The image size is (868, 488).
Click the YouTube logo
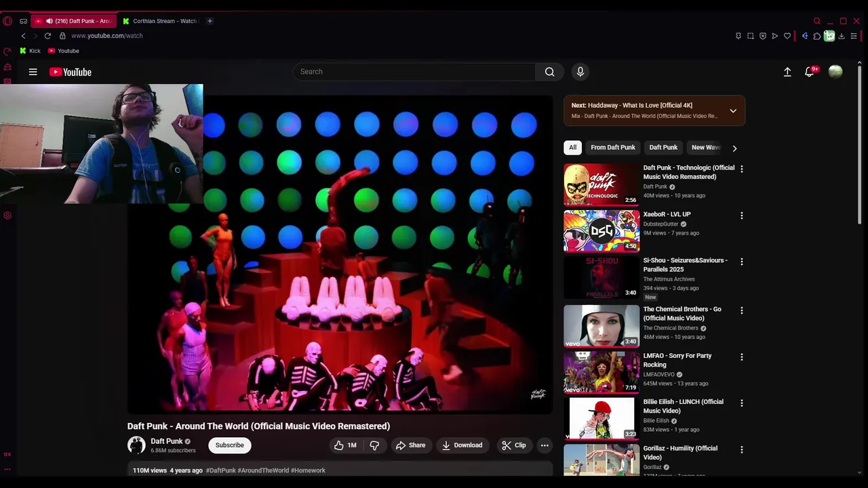(x=71, y=72)
